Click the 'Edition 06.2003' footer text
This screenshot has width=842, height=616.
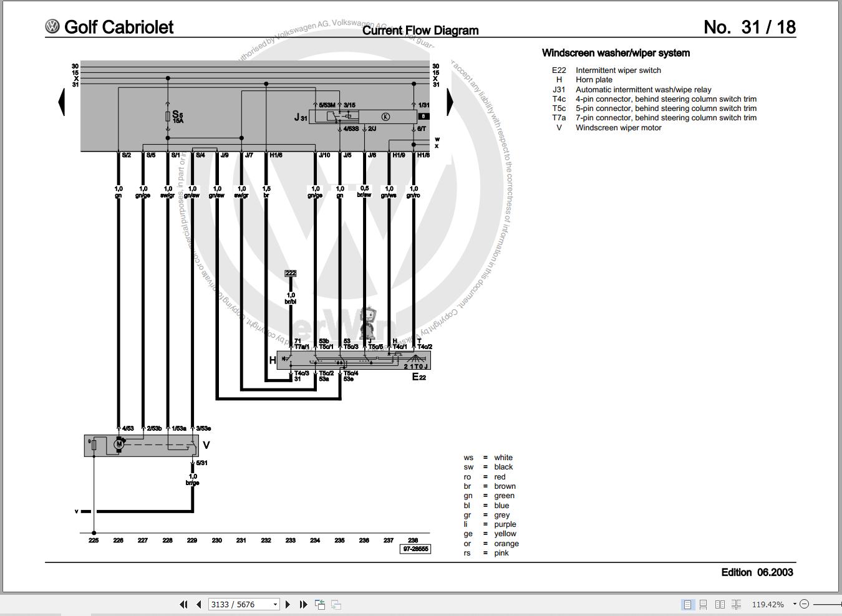point(757,572)
